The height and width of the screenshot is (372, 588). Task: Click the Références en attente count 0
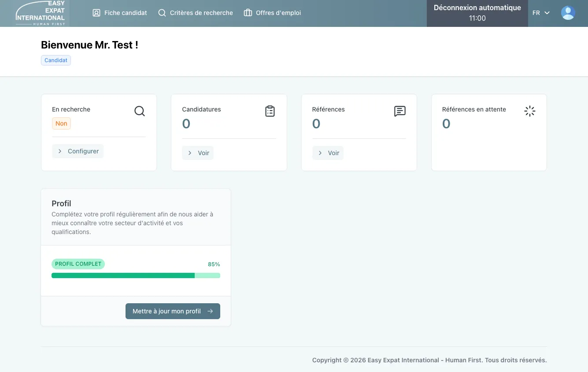coord(446,124)
